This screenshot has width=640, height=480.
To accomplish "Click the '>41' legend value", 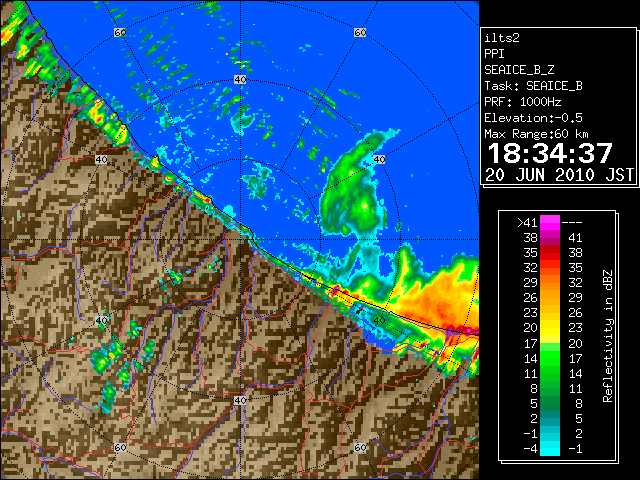I will click(527, 222).
